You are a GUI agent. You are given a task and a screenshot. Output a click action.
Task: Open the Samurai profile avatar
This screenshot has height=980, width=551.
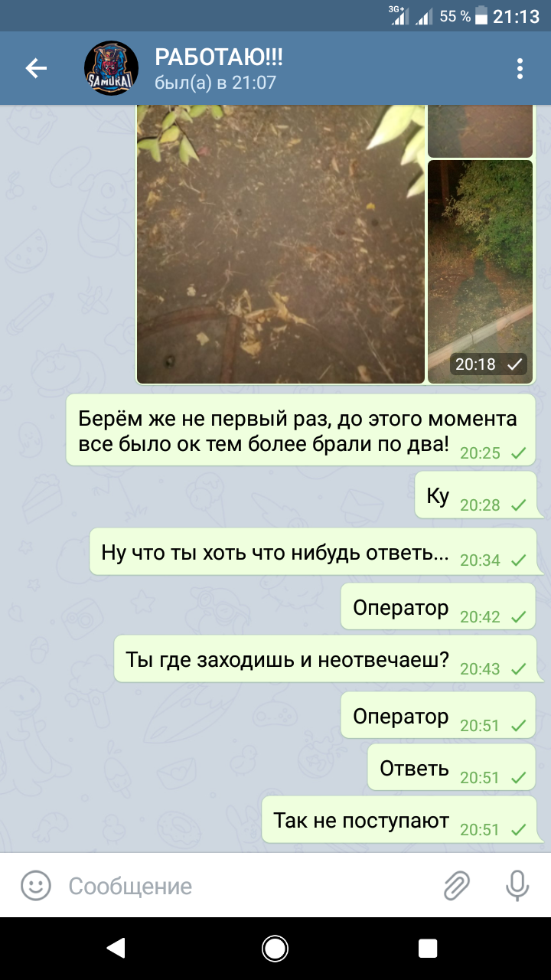tap(111, 68)
